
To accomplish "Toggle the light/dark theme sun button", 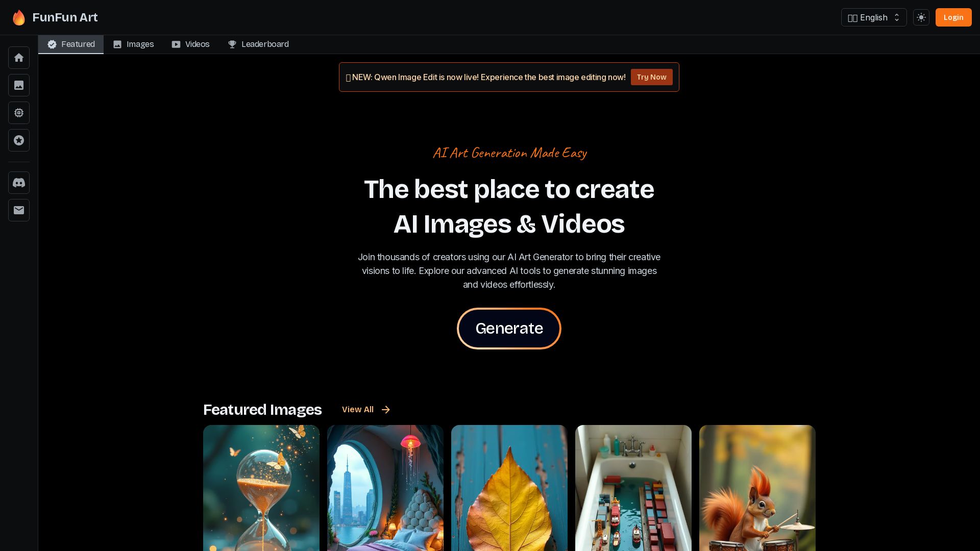I will click(x=921, y=17).
